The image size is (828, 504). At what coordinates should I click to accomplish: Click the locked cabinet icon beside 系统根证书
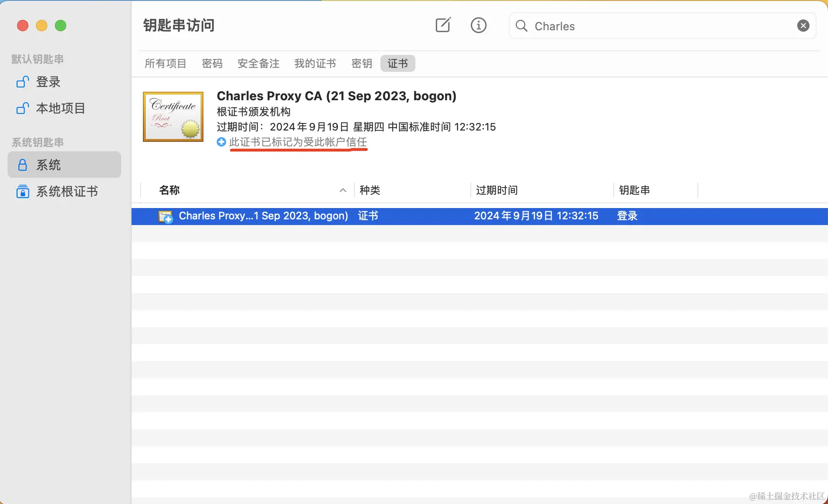[x=22, y=191]
